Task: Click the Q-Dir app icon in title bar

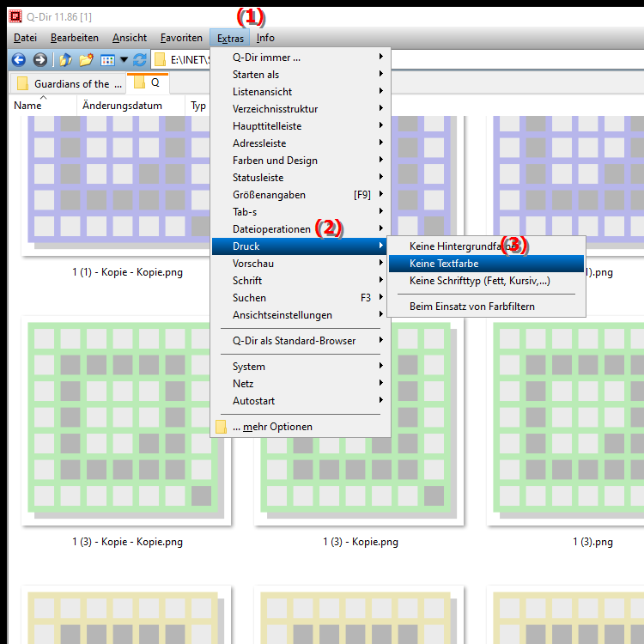Action: point(15,17)
